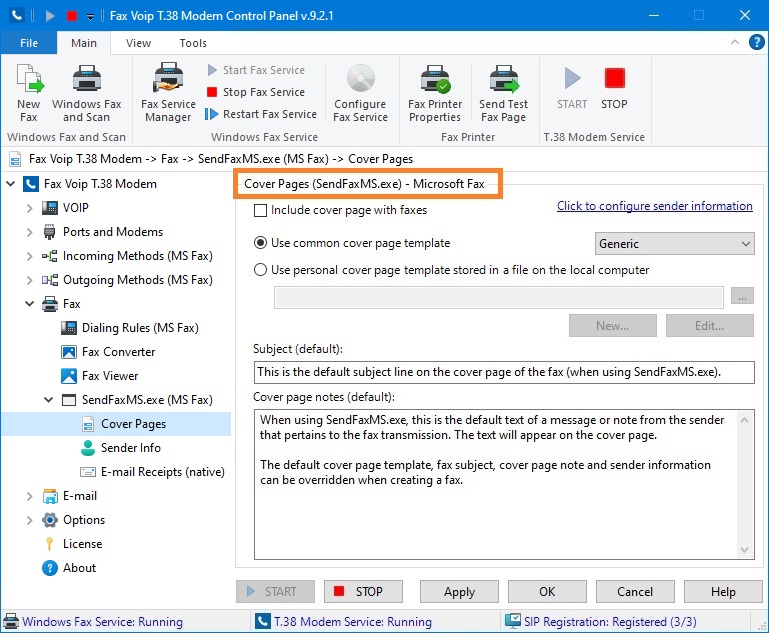Viewport: 769px width, 633px height.
Task: Select Sender Info tree item
Action: click(130, 448)
